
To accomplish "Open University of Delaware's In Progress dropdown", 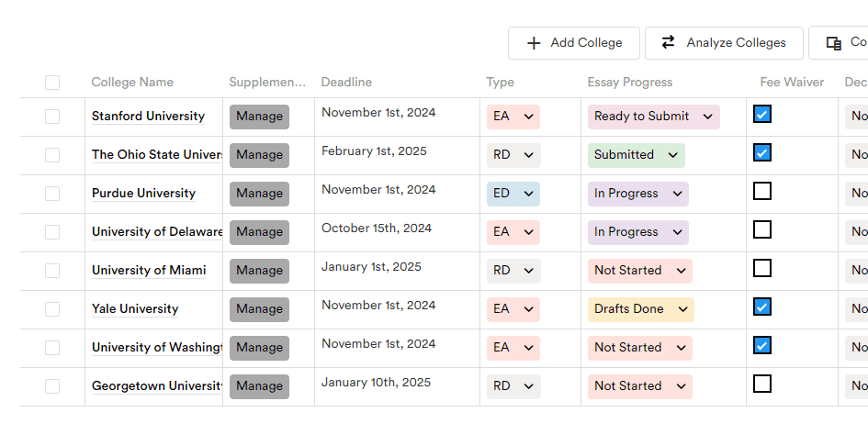I will click(637, 232).
